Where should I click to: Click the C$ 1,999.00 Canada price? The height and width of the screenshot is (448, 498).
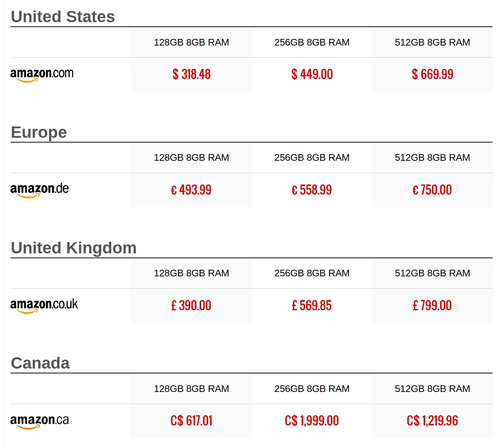tap(312, 421)
